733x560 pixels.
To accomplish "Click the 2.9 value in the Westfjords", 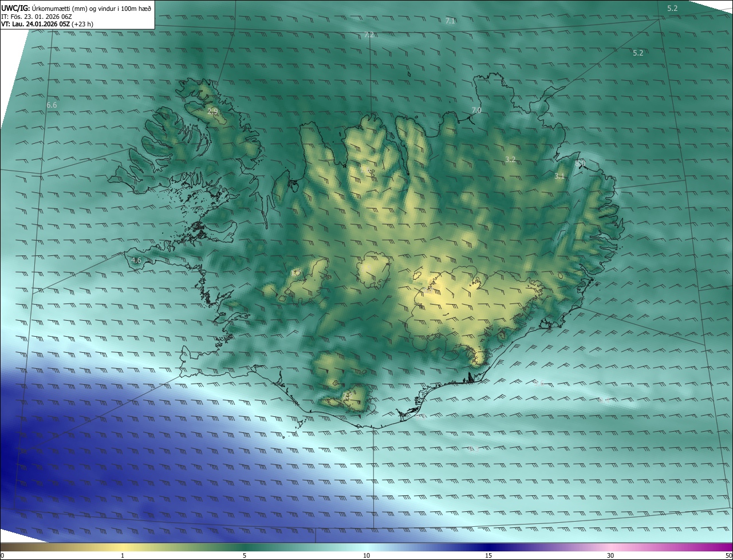I will 212,111.
